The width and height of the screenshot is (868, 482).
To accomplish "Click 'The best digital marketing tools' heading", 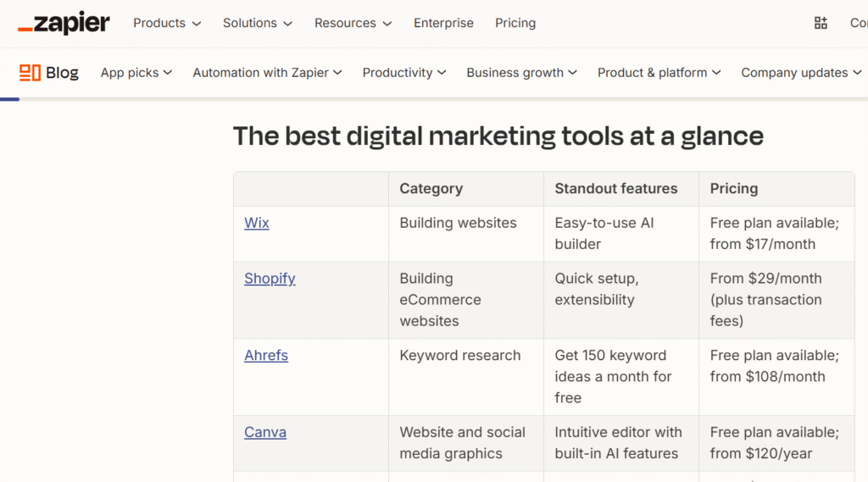I will [x=498, y=136].
